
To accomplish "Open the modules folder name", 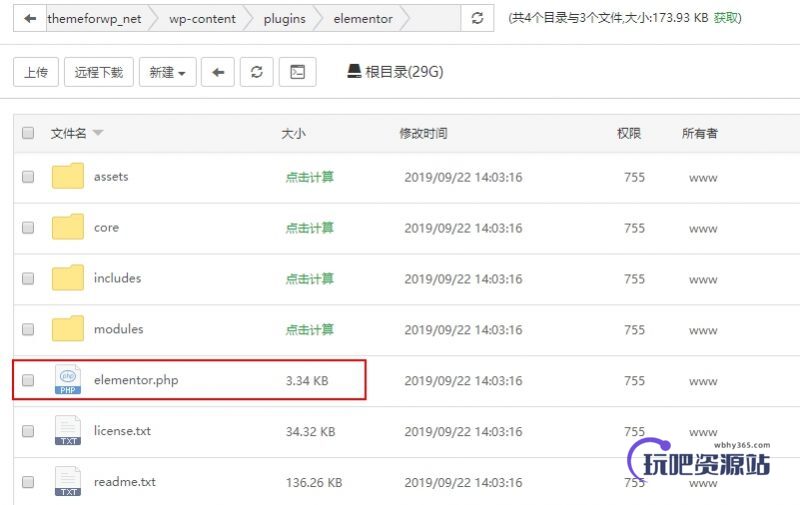I will point(118,329).
